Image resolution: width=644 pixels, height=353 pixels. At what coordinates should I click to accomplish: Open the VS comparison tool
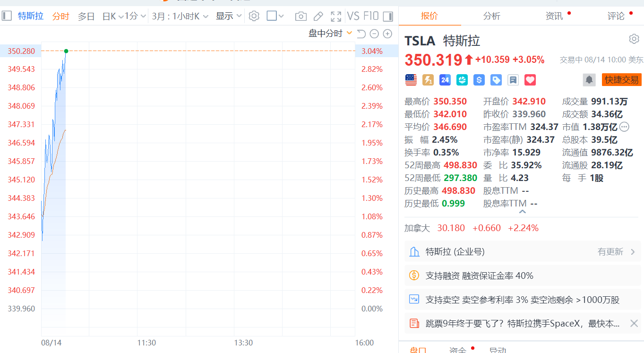[353, 16]
